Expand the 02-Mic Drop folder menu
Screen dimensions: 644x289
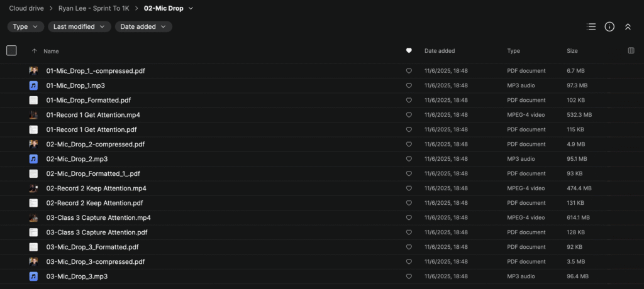coord(191,8)
